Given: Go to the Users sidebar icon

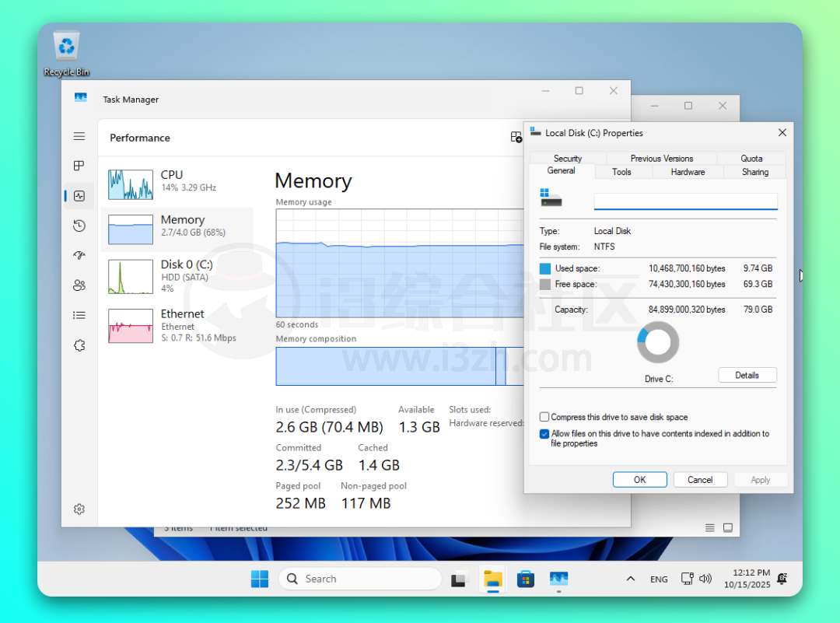Looking at the screenshot, I should point(79,285).
